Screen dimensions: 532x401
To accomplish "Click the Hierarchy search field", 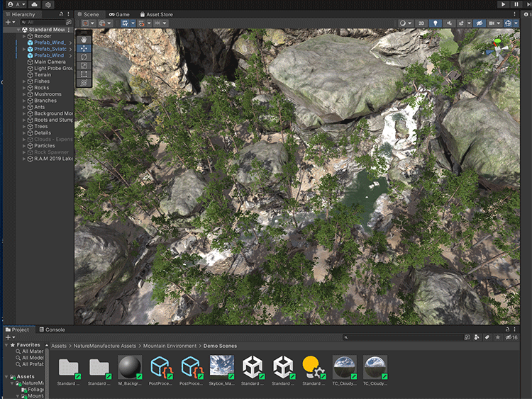I will [43, 23].
